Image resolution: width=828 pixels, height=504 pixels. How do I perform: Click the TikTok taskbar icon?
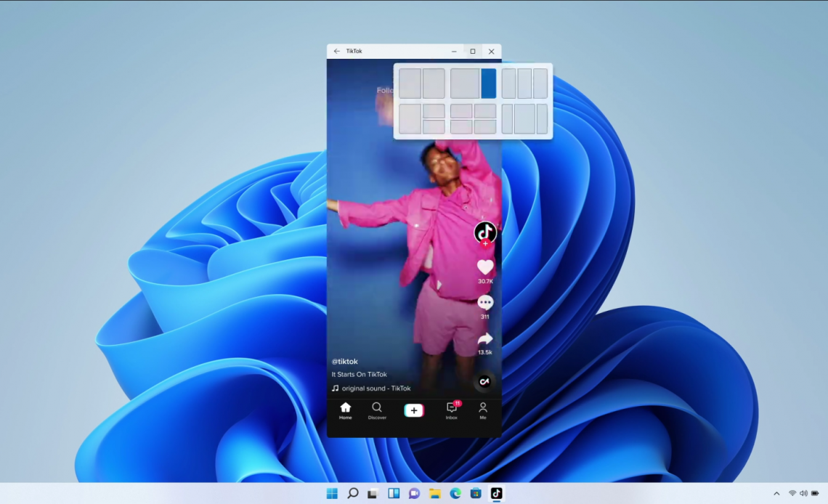pos(496,493)
